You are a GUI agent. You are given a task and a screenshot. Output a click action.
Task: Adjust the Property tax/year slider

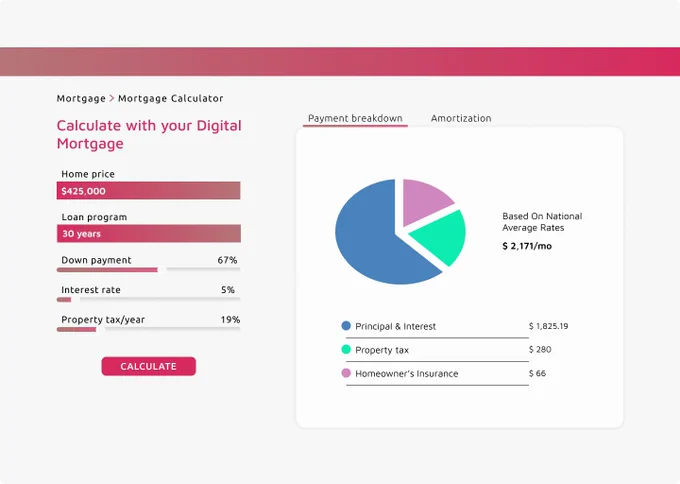(148, 329)
